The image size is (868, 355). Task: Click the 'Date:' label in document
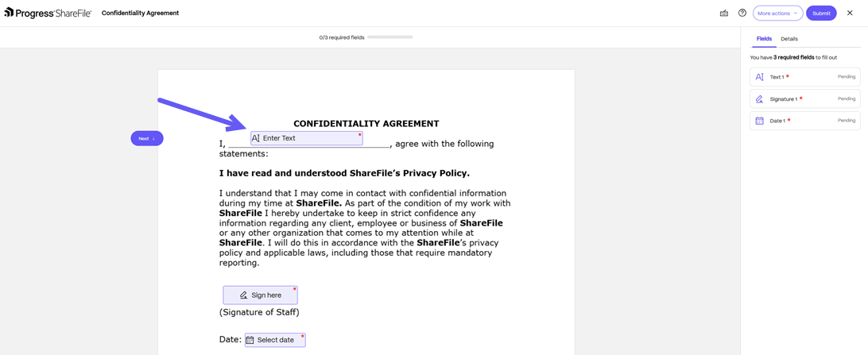pyautogui.click(x=231, y=340)
